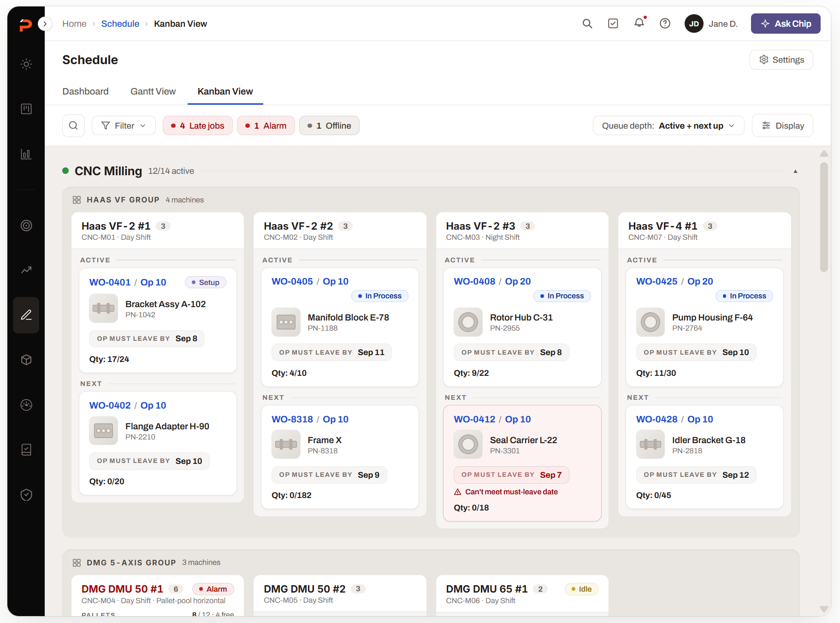
Task: Click the Idle badge on DMG DMU 65 #1
Action: pyautogui.click(x=581, y=589)
